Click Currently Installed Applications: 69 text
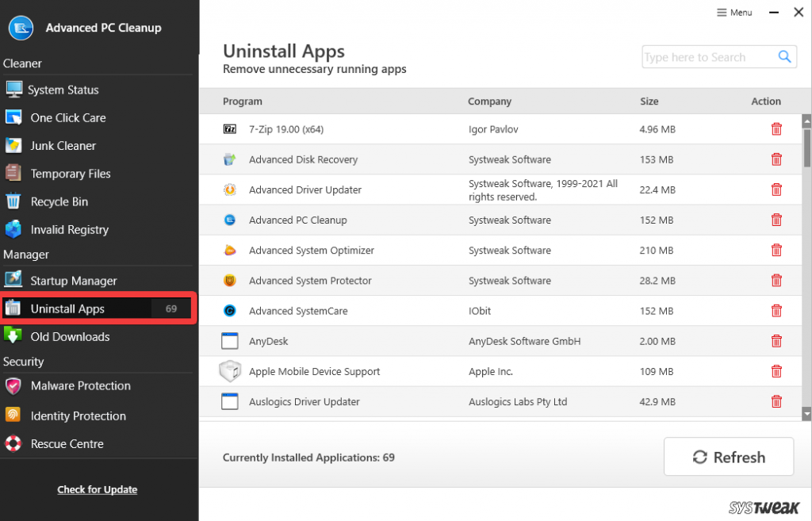The height and width of the screenshot is (521, 812). coord(308,458)
